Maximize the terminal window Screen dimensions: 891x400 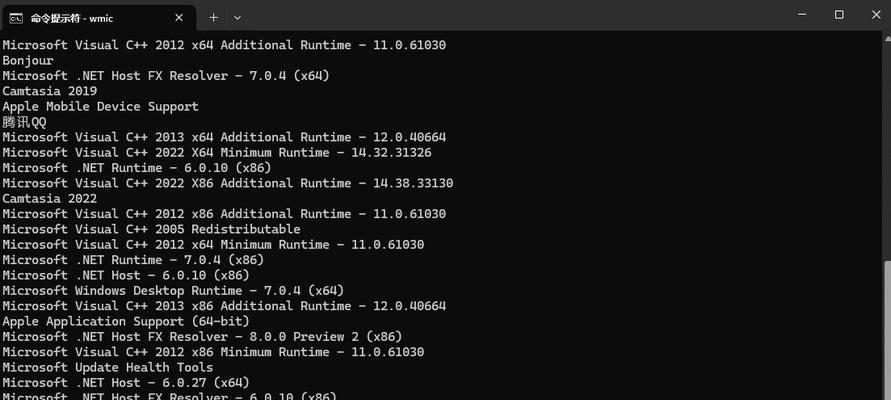point(839,14)
